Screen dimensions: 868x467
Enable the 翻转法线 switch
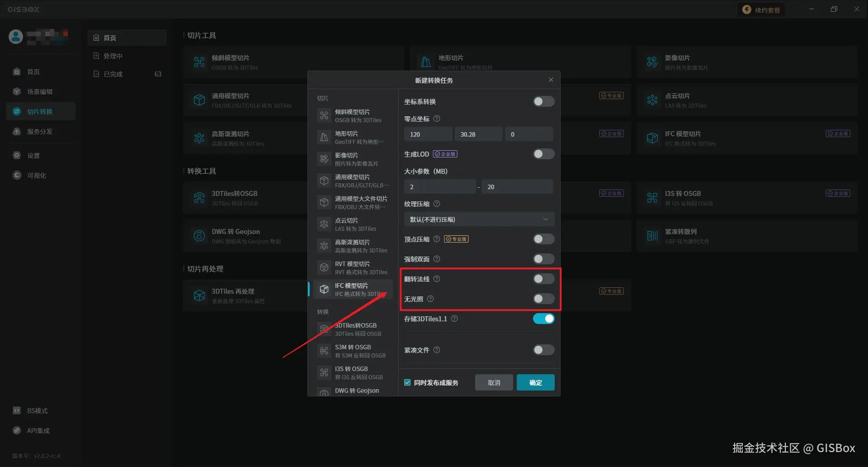[543, 279]
